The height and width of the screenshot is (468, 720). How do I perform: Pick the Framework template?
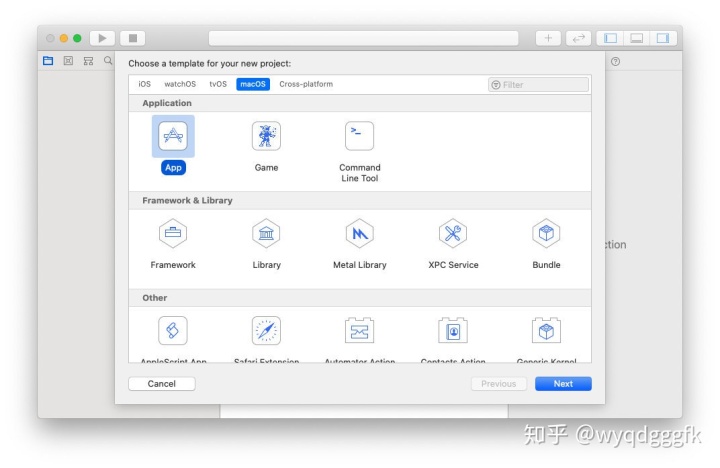click(x=173, y=233)
